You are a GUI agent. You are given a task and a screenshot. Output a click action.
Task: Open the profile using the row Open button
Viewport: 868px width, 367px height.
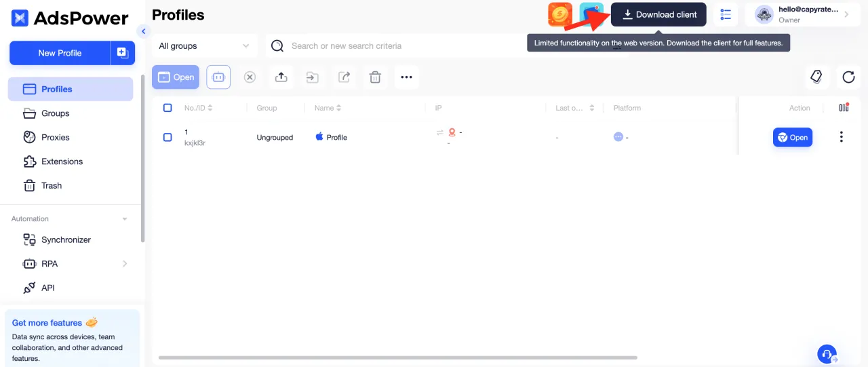[x=793, y=137]
